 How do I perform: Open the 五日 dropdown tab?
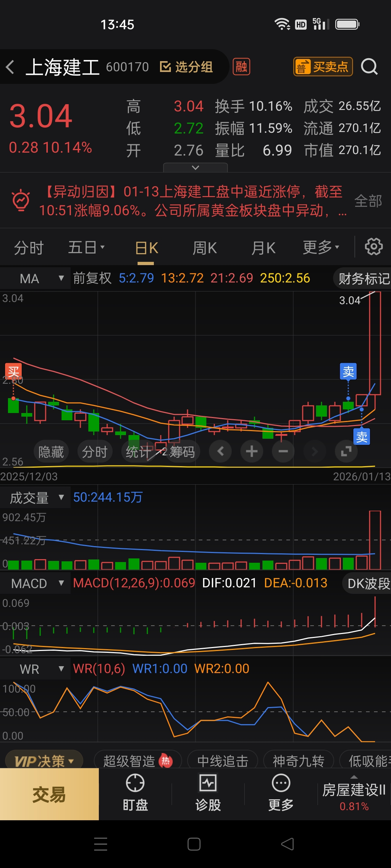click(86, 248)
